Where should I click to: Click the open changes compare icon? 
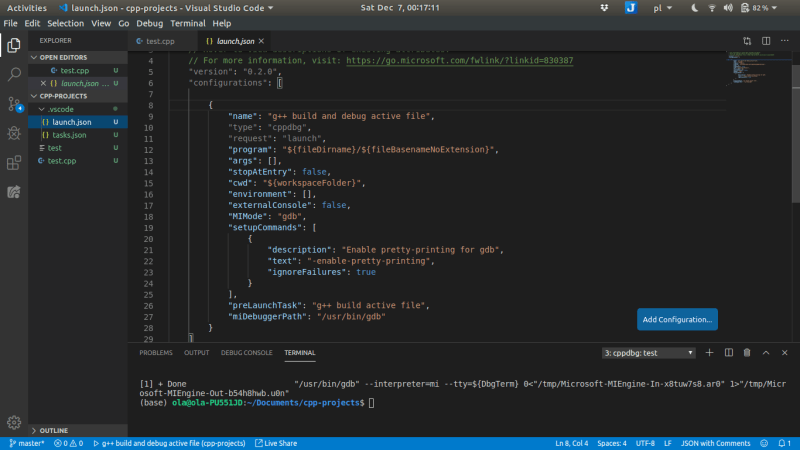pos(747,41)
